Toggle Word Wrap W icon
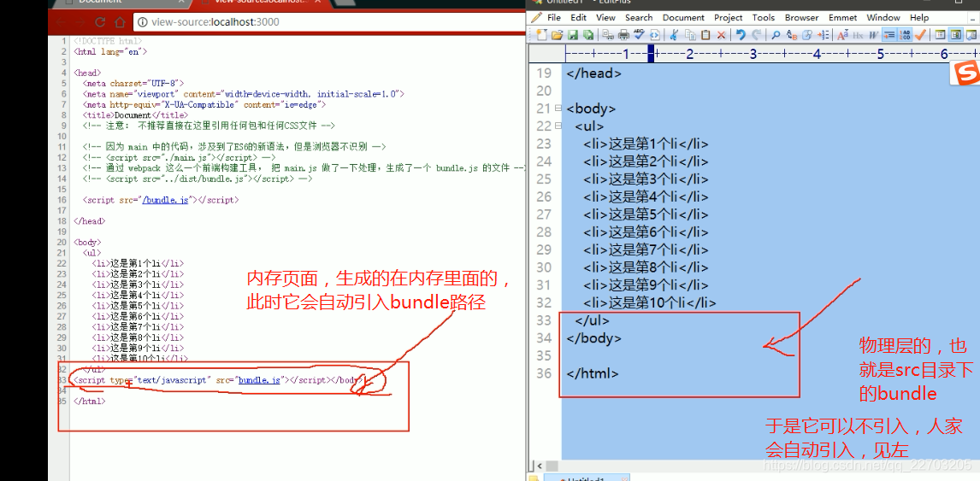 pos(873,35)
